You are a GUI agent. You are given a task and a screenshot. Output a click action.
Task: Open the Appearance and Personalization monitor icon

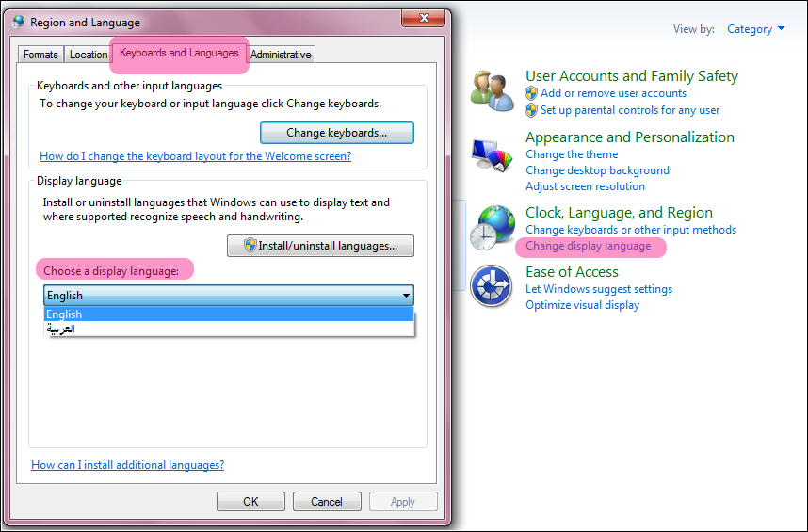[x=492, y=155]
